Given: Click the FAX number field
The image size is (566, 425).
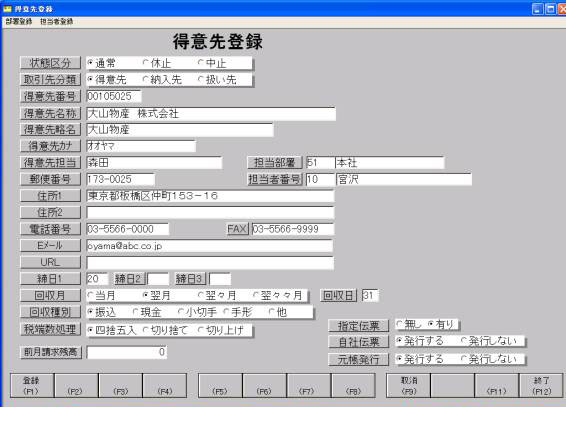Looking at the screenshot, I should click(293, 229).
